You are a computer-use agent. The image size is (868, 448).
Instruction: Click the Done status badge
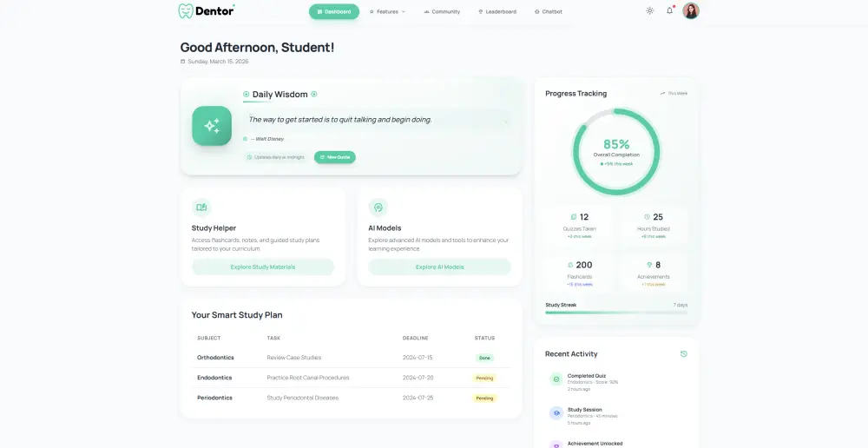click(x=484, y=358)
